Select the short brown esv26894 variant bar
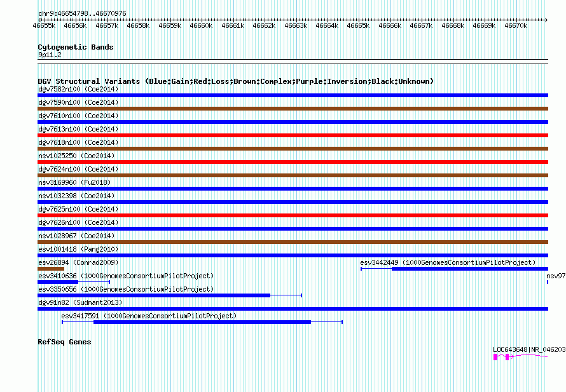 [51, 269]
